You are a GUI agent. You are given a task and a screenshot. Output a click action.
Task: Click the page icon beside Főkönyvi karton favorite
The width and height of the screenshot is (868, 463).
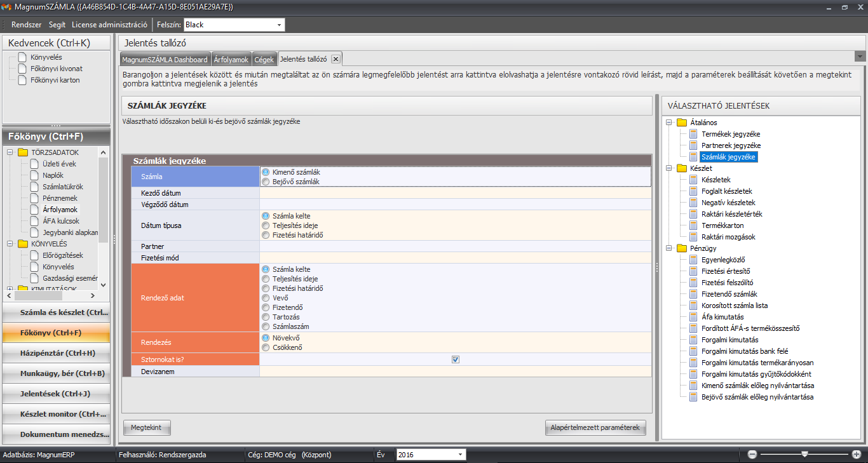click(x=22, y=80)
